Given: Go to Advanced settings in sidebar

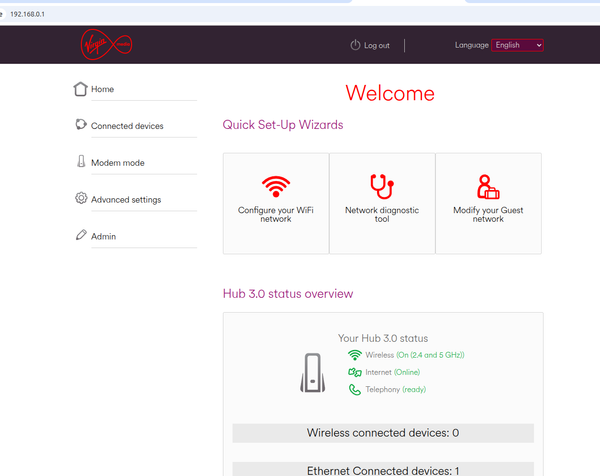Looking at the screenshot, I should point(126,200).
